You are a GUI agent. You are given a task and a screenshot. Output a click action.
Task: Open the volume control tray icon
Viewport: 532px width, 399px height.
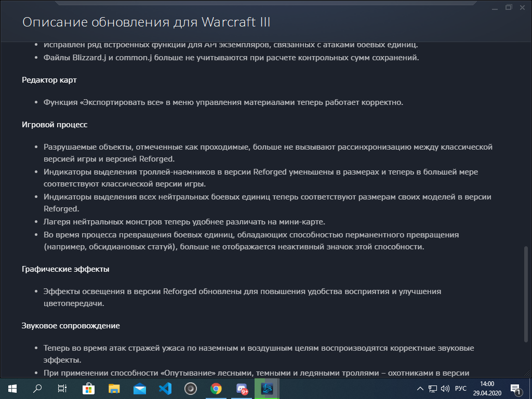(x=445, y=389)
